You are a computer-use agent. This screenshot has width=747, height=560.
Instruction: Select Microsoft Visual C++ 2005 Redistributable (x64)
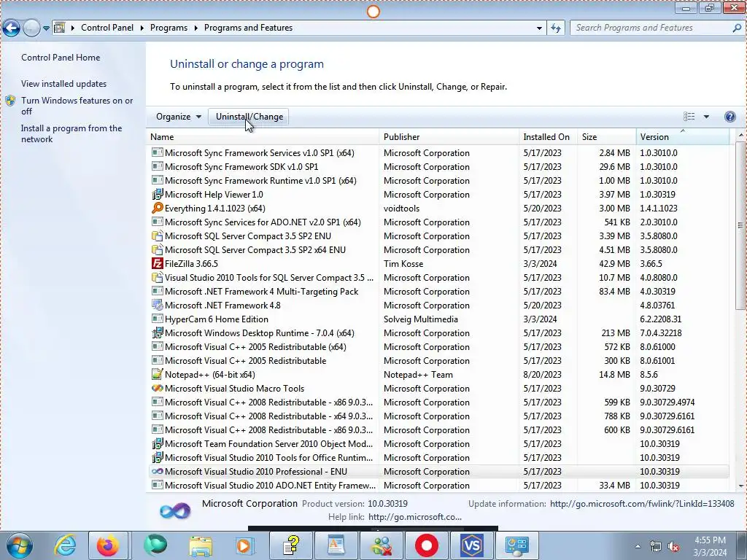click(x=440, y=346)
